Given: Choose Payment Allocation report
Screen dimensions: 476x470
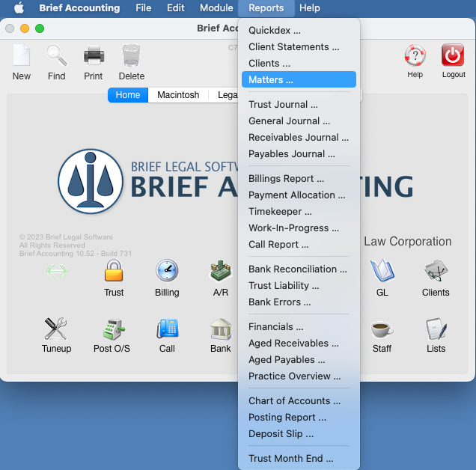Looking at the screenshot, I should (x=299, y=195).
